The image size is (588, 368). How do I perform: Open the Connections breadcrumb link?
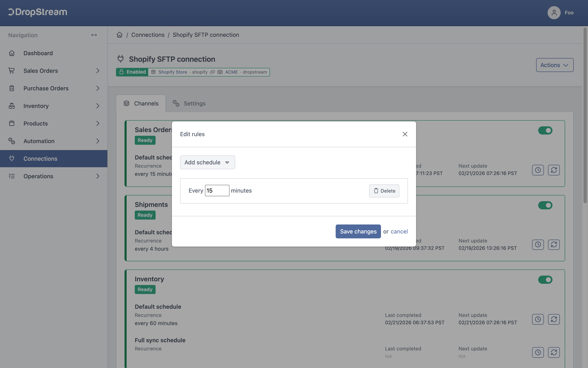[x=148, y=35]
